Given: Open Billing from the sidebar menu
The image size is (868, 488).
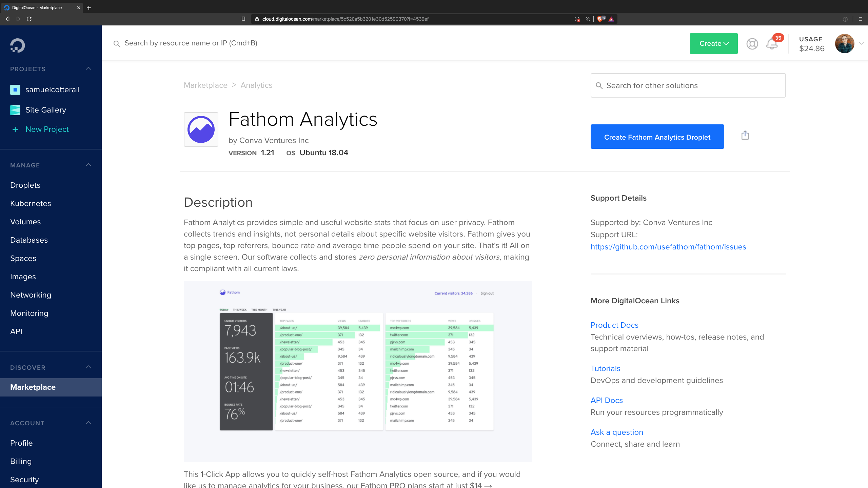Looking at the screenshot, I should tap(21, 461).
